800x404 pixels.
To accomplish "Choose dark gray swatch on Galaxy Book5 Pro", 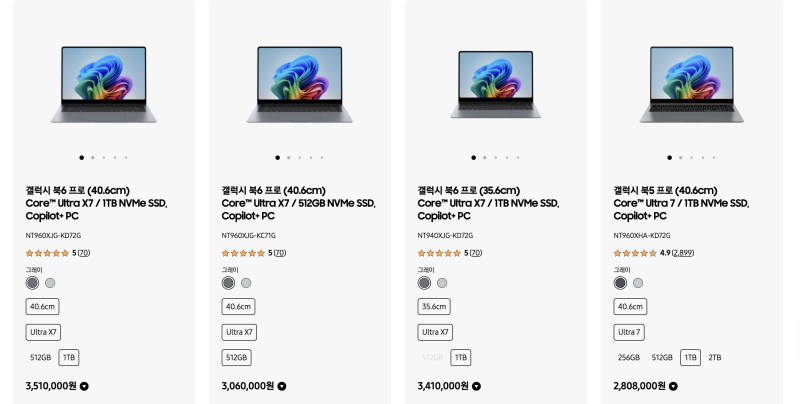I will coord(620,283).
